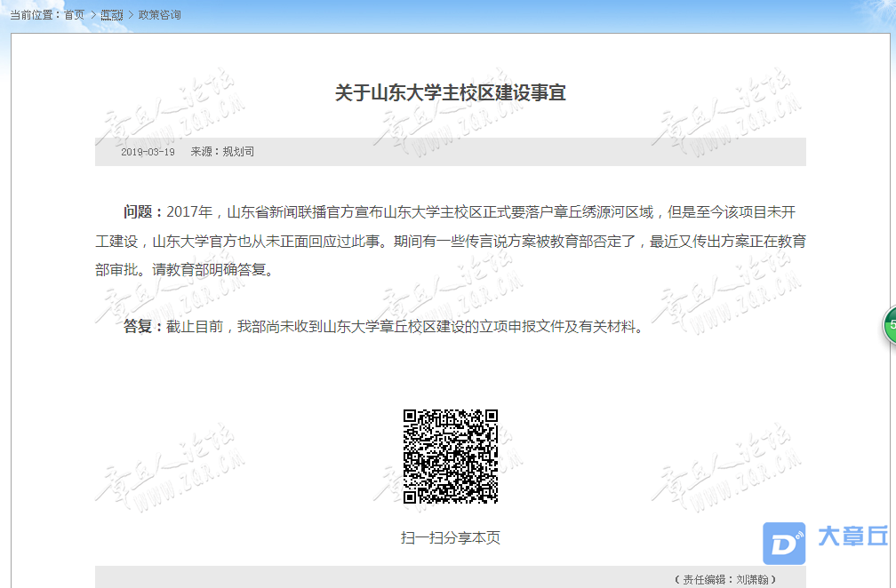This screenshot has width=896, height=588.
Task: Click the QR code image
Action: [451, 457]
